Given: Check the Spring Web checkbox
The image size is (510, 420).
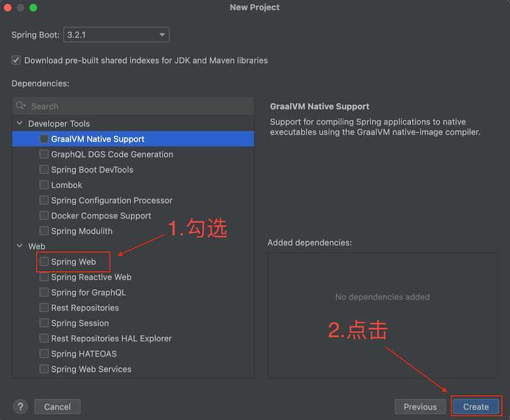Looking at the screenshot, I should [44, 261].
